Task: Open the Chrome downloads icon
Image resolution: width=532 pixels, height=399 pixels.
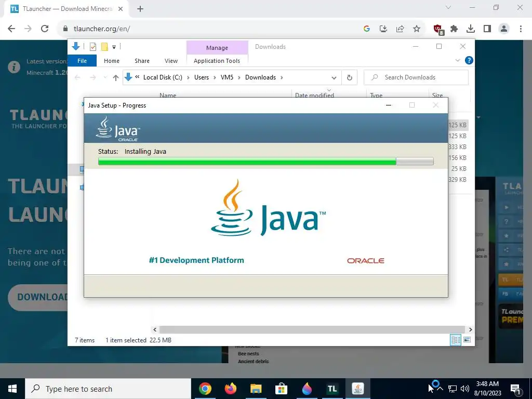Action: (x=471, y=29)
